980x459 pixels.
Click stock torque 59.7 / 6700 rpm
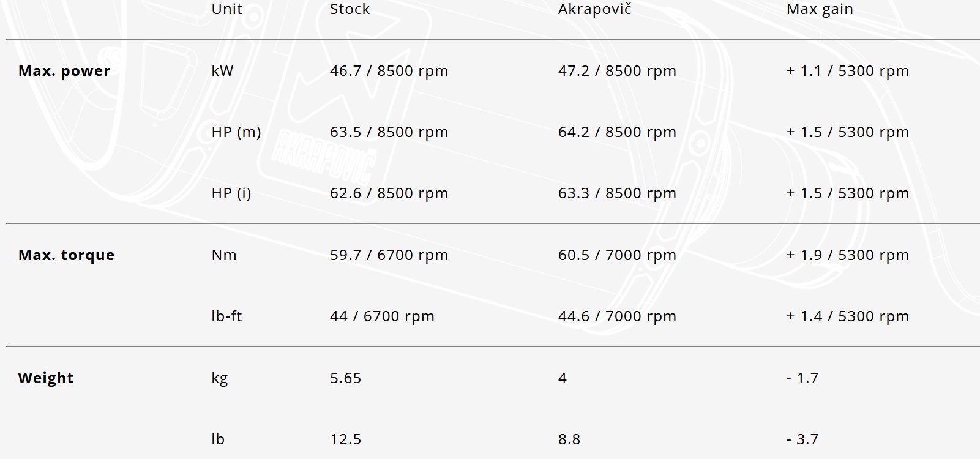(x=389, y=255)
